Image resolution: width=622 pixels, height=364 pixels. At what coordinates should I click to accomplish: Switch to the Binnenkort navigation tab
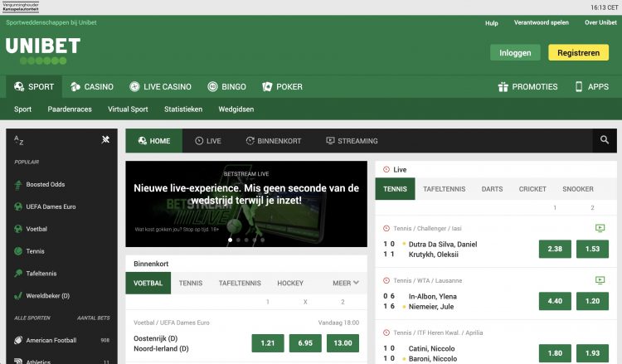pyautogui.click(x=274, y=141)
